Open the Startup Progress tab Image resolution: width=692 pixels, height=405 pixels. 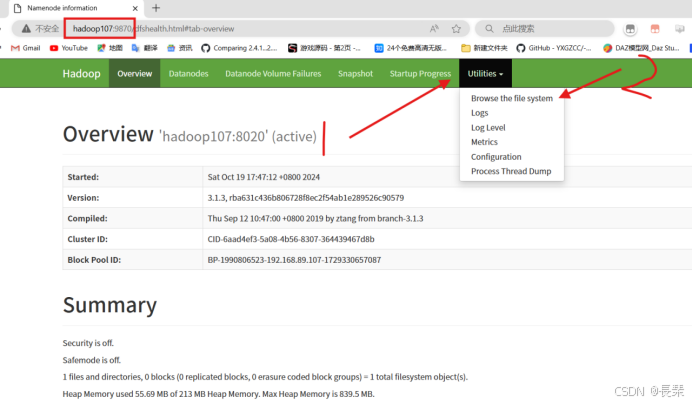[420, 74]
